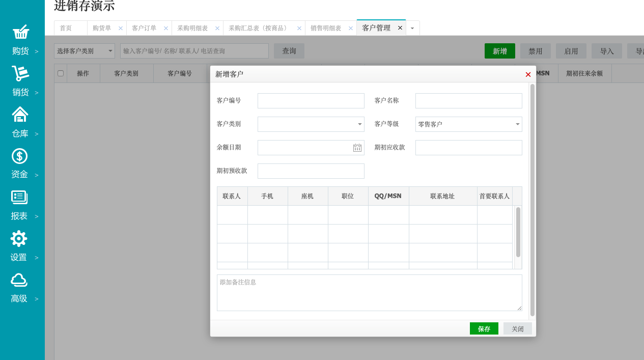Viewport: 644px width, 360px height.
Task: Click the green 新增 button
Action: coord(500,51)
